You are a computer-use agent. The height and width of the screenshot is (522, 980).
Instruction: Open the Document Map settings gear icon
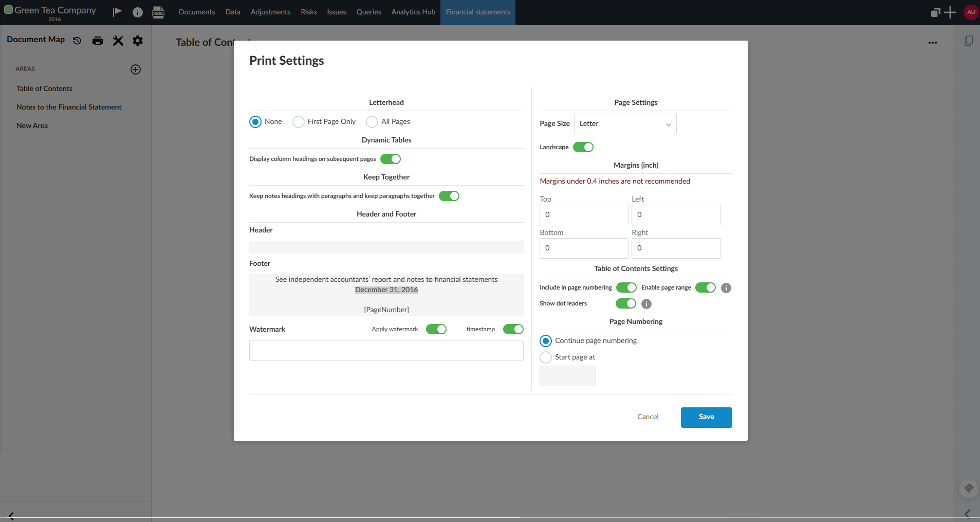pyautogui.click(x=137, y=41)
